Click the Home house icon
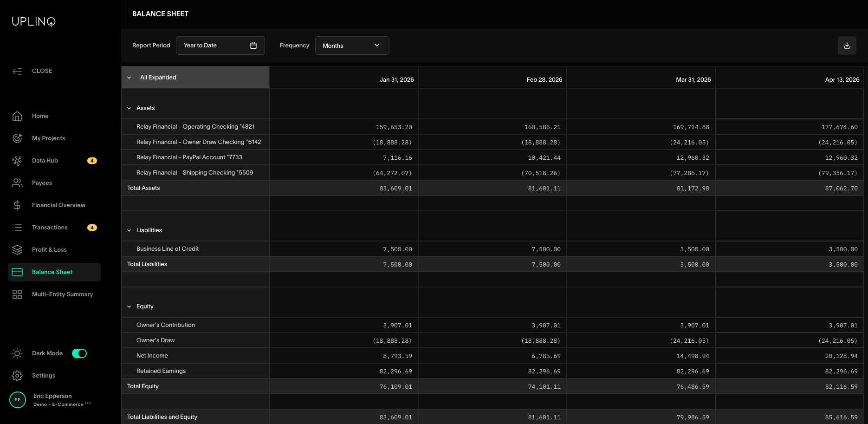868x424 pixels. (x=17, y=116)
